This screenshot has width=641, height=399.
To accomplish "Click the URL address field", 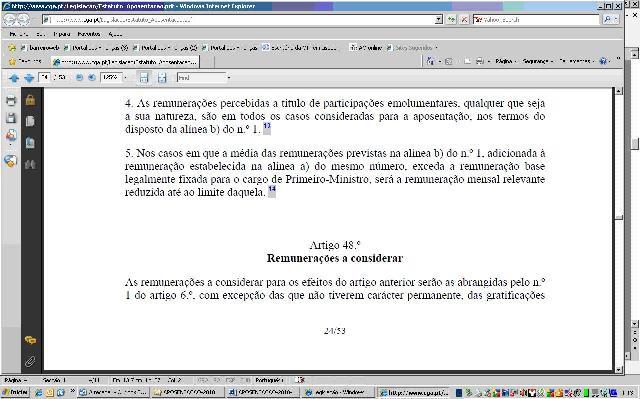I will point(238,19).
